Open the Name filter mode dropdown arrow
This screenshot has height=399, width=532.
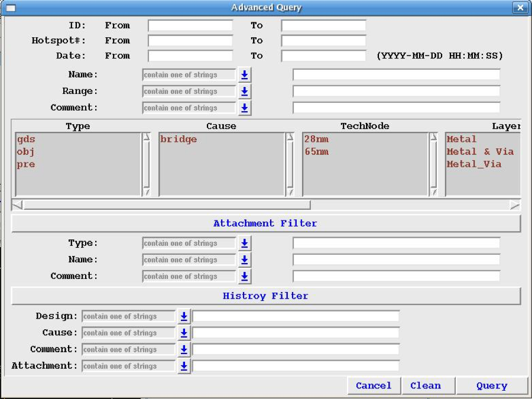point(245,75)
